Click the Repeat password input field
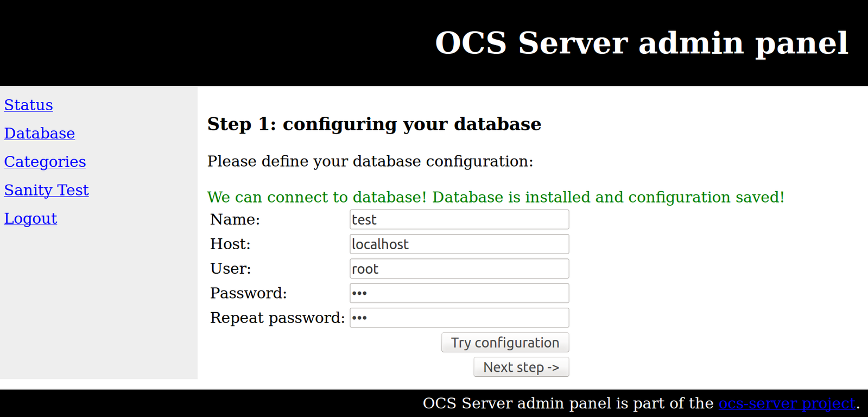 tap(459, 318)
